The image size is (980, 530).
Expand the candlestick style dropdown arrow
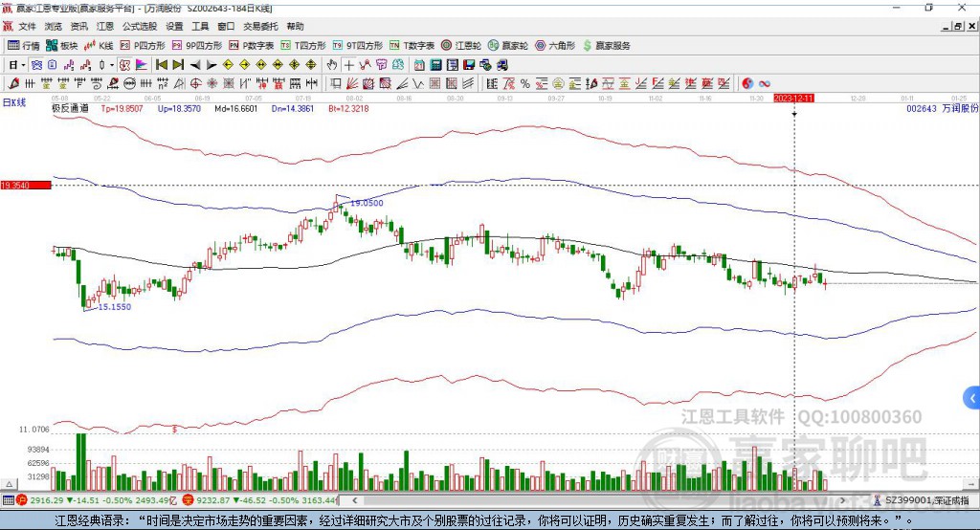coord(112,65)
